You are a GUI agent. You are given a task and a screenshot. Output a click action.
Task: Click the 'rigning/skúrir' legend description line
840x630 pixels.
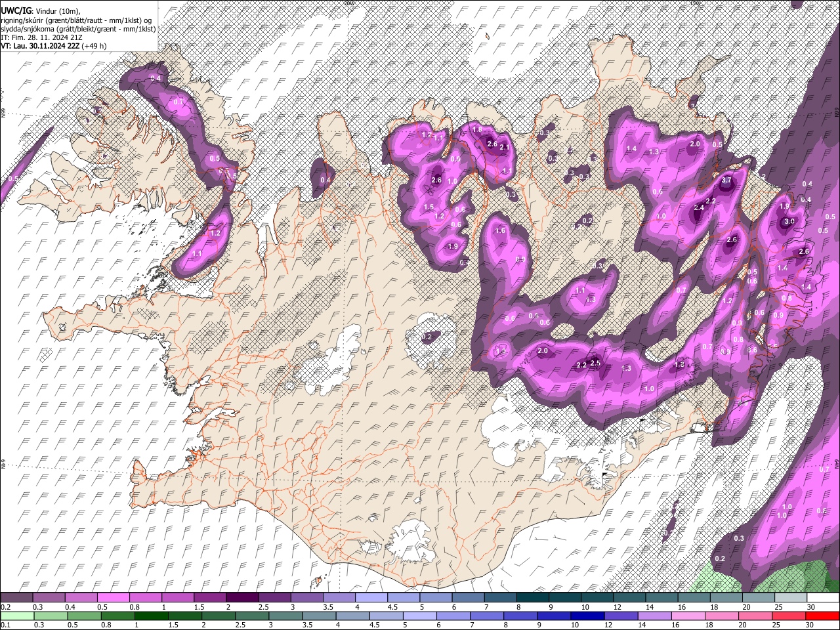pos(76,20)
